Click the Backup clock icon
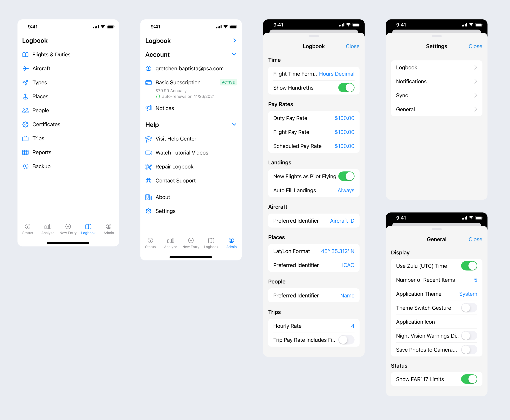 (x=25, y=167)
